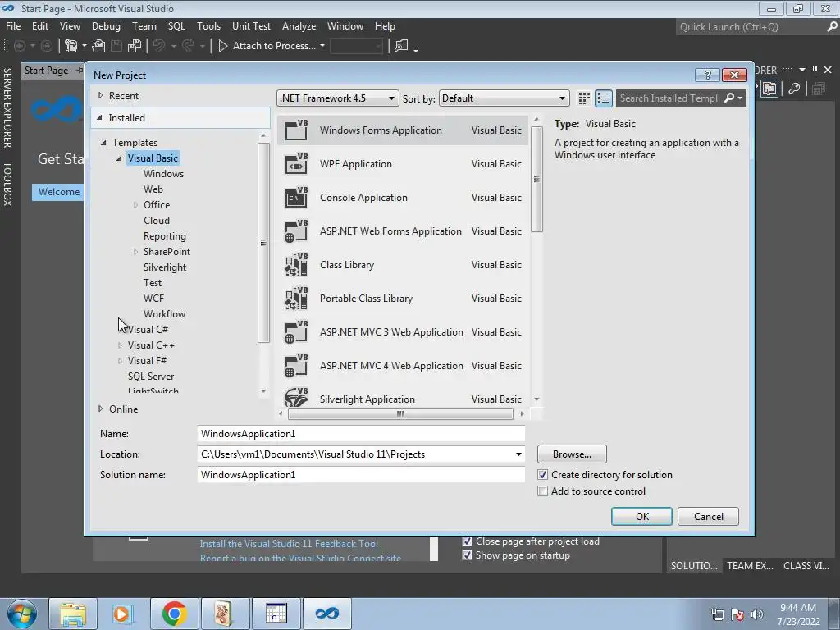
Task: Expand the Visual C++ tree node
Action: click(x=120, y=345)
